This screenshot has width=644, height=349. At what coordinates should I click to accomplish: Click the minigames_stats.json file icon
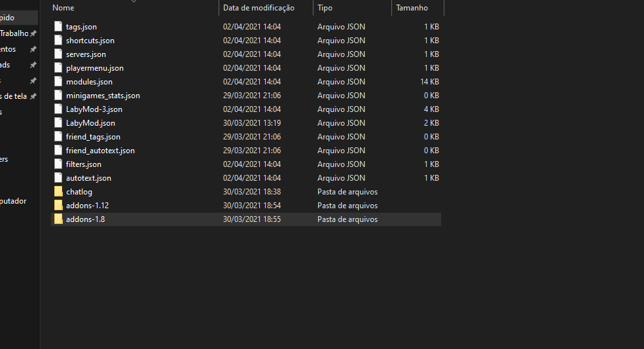58,96
